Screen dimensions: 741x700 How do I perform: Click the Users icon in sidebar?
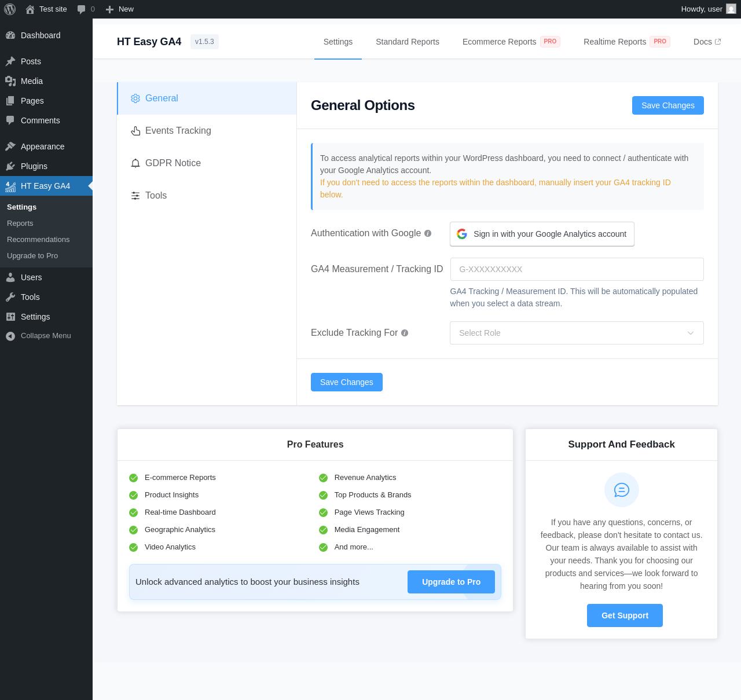[x=10, y=277]
